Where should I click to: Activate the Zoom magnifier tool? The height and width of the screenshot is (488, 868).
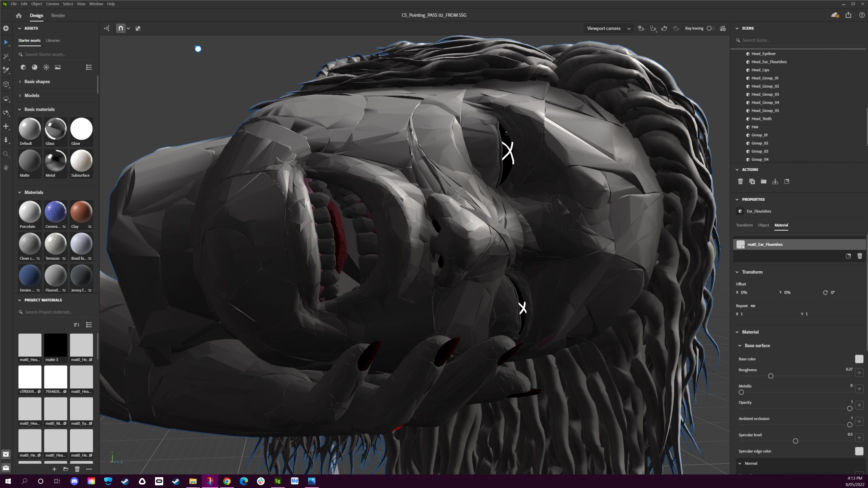point(6,154)
